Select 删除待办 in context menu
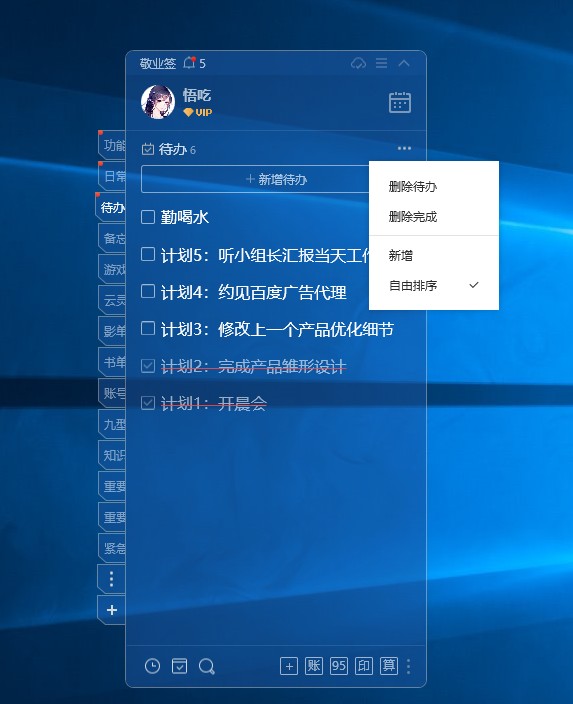This screenshot has height=704, width=573. click(434, 186)
